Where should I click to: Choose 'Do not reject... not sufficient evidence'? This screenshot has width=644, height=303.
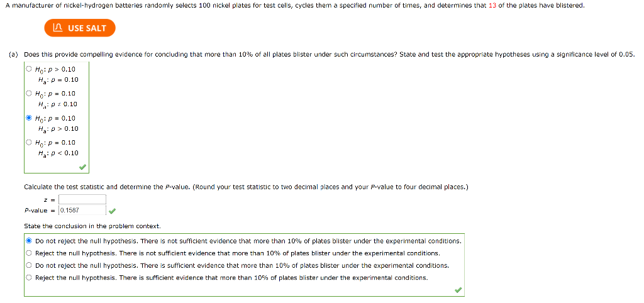[x=29, y=241]
